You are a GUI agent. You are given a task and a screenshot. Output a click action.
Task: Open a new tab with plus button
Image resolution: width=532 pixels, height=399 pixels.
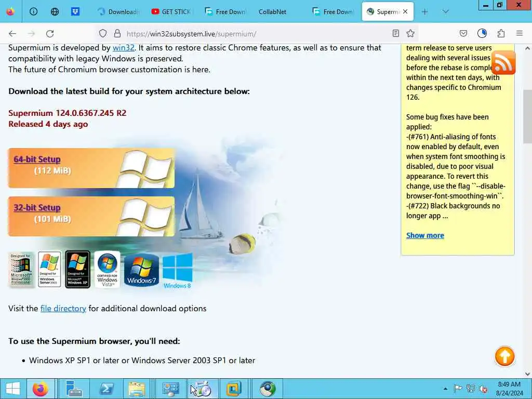coord(424,11)
